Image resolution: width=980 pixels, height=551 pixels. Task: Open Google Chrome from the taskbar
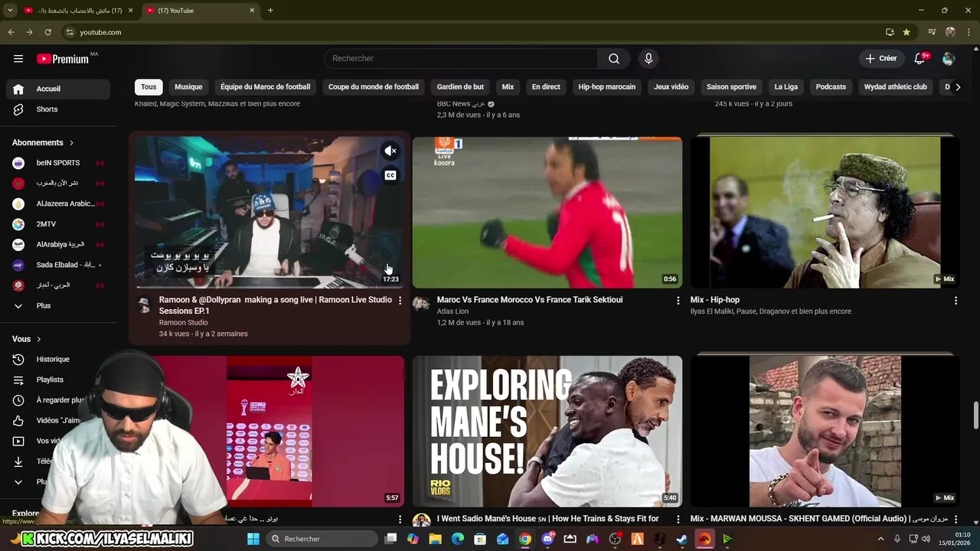524,539
